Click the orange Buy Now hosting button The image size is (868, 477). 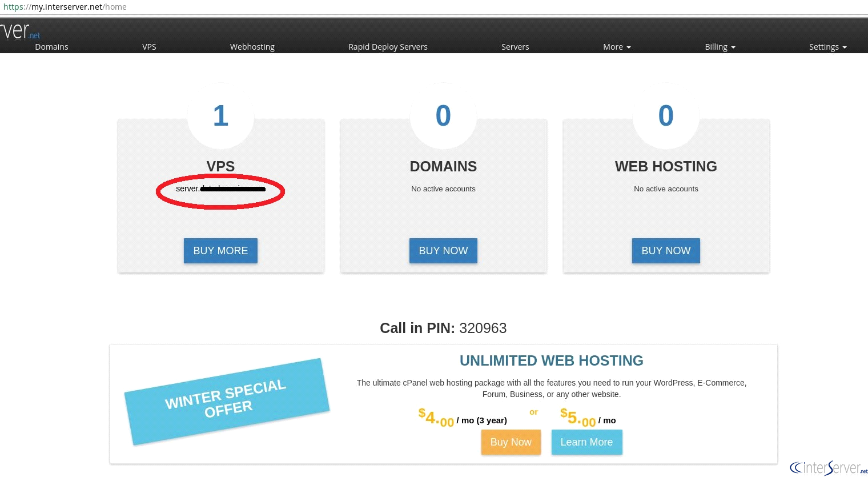pyautogui.click(x=511, y=442)
